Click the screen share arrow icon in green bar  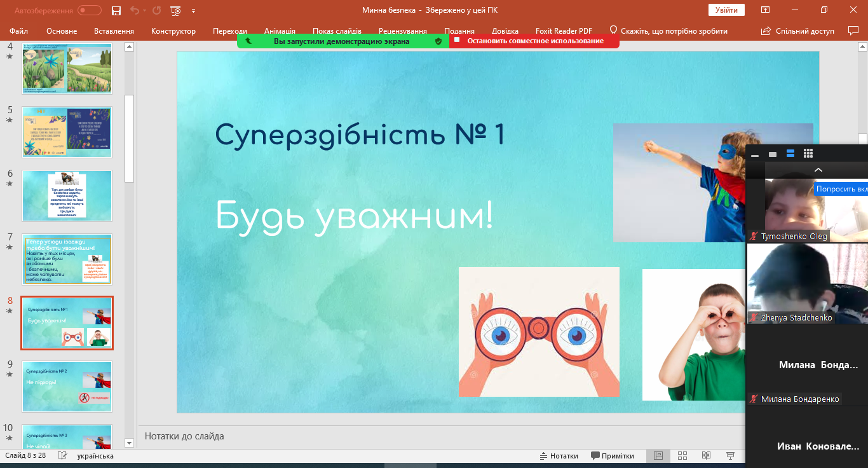point(248,41)
